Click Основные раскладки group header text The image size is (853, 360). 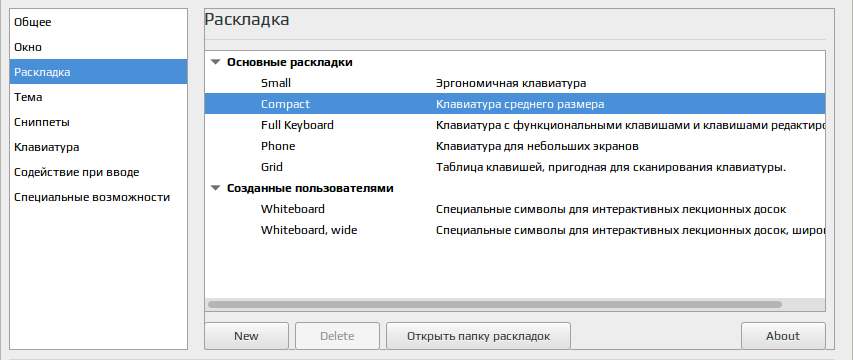click(289, 63)
